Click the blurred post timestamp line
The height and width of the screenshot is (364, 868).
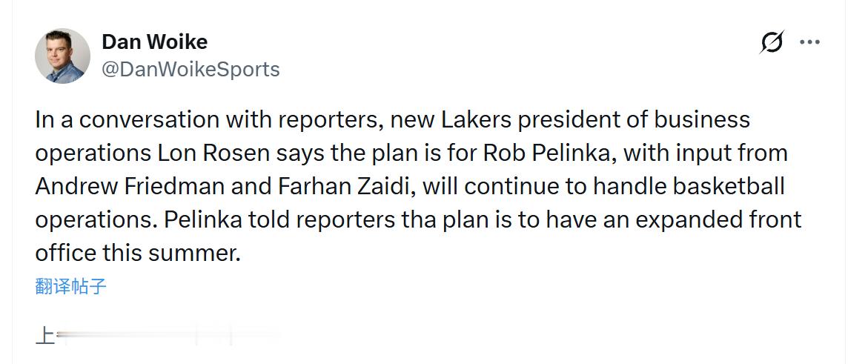coord(148,336)
